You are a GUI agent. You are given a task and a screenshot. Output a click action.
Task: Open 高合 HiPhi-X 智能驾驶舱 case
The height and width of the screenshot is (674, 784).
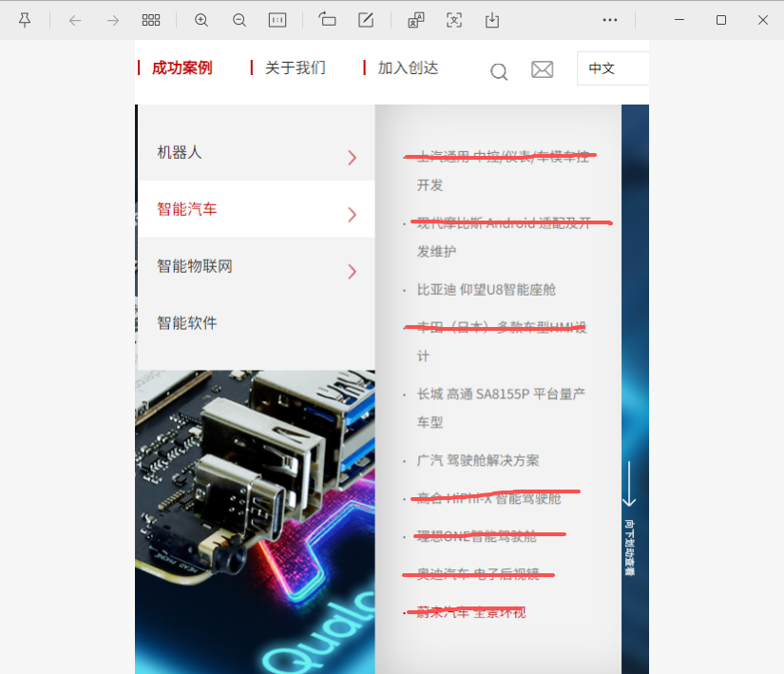click(489, 498)
